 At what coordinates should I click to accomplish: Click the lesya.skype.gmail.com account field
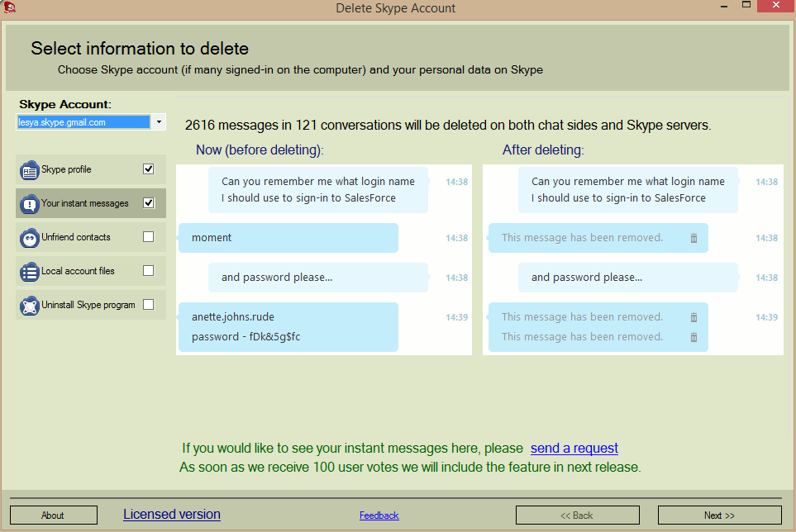point(83,122)
